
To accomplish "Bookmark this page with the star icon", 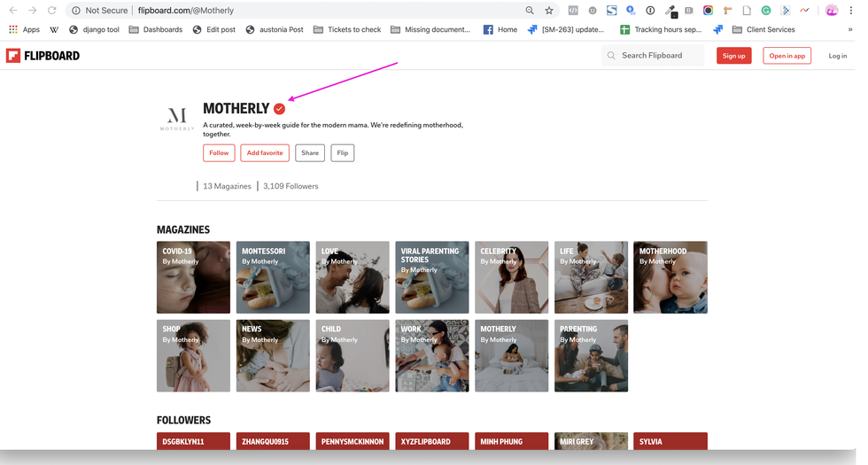I will click(x=549, y=11).
